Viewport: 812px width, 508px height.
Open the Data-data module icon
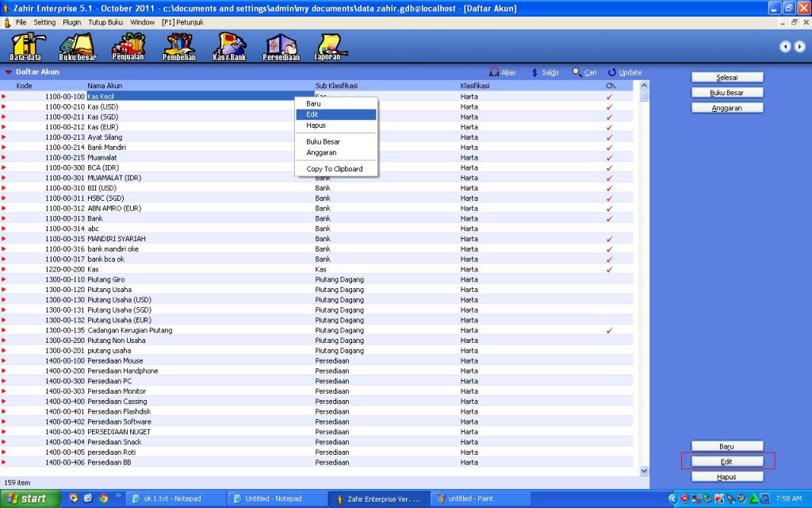tap(26, 47)
